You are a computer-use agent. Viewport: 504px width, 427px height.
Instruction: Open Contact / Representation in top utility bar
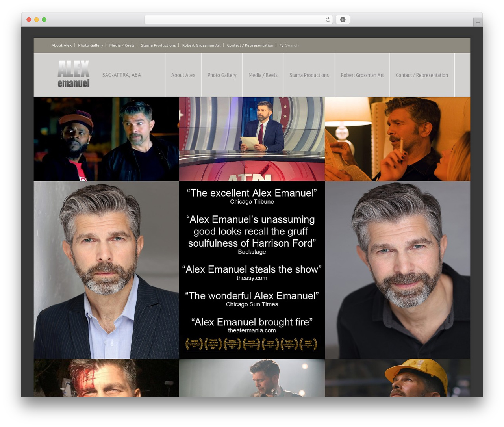(x=250, y=45)
